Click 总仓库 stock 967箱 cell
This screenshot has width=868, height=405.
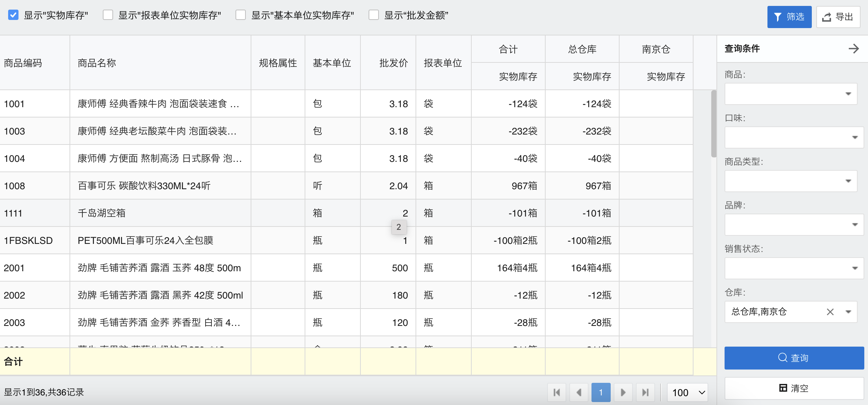[x=582, y=186]
